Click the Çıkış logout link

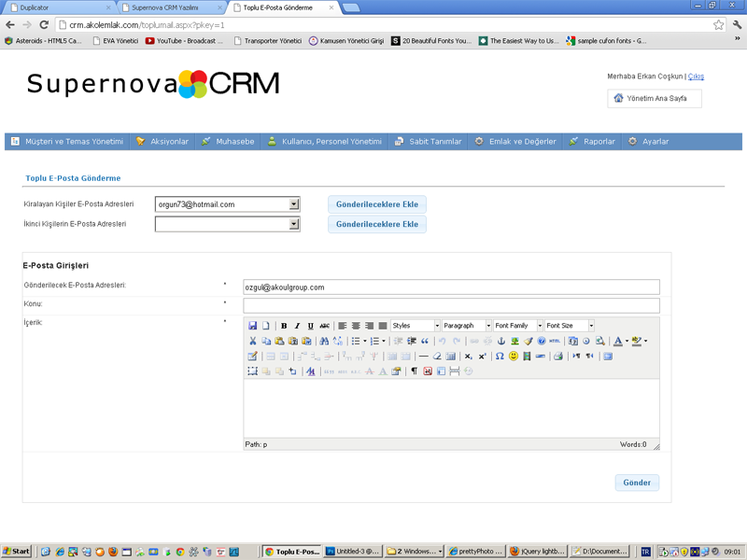click(x=696, y=77)
